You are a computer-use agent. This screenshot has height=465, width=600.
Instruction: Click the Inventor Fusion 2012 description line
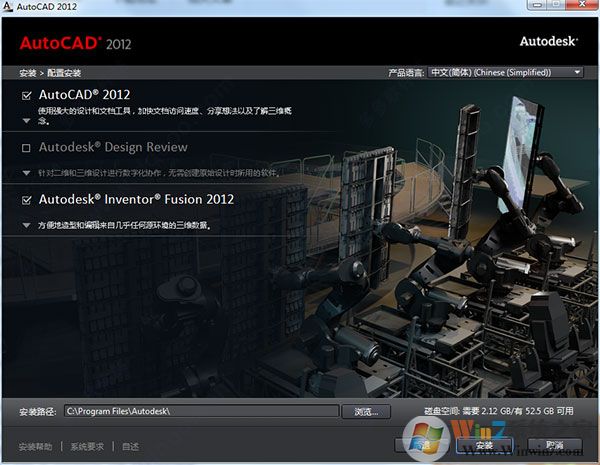124,225
